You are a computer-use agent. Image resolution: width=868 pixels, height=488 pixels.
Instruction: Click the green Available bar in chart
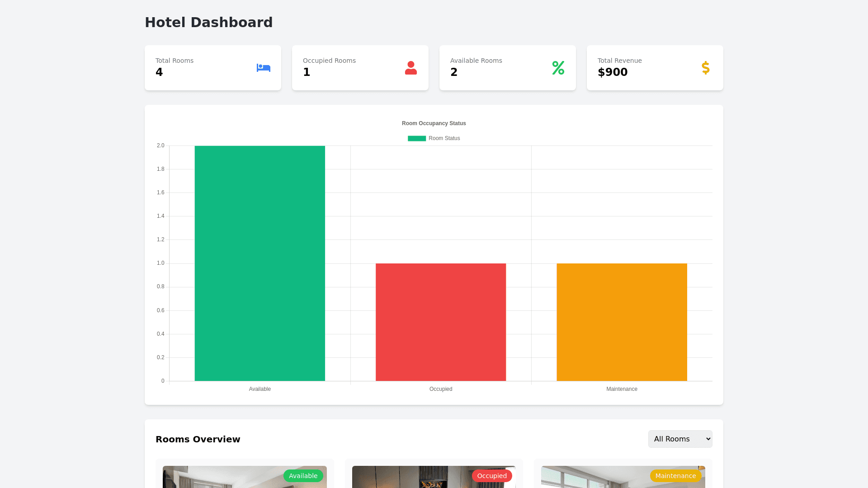pyautogui.click(x=259, y=263)
